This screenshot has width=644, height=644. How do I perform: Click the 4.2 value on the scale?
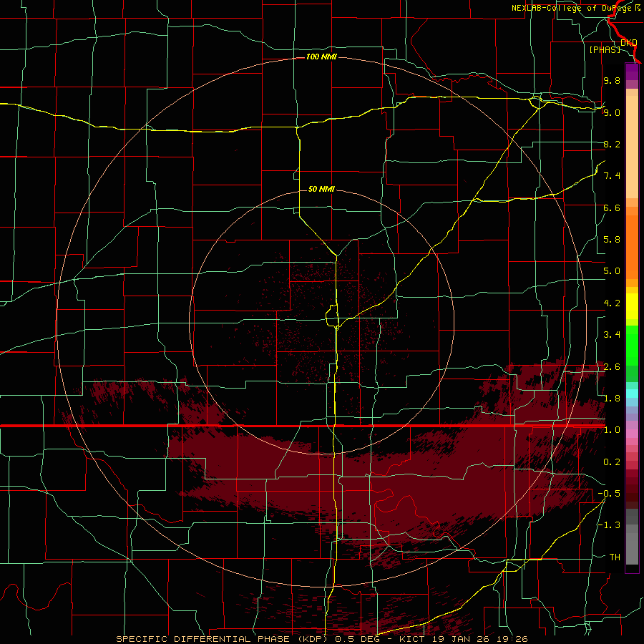[612, 303]
